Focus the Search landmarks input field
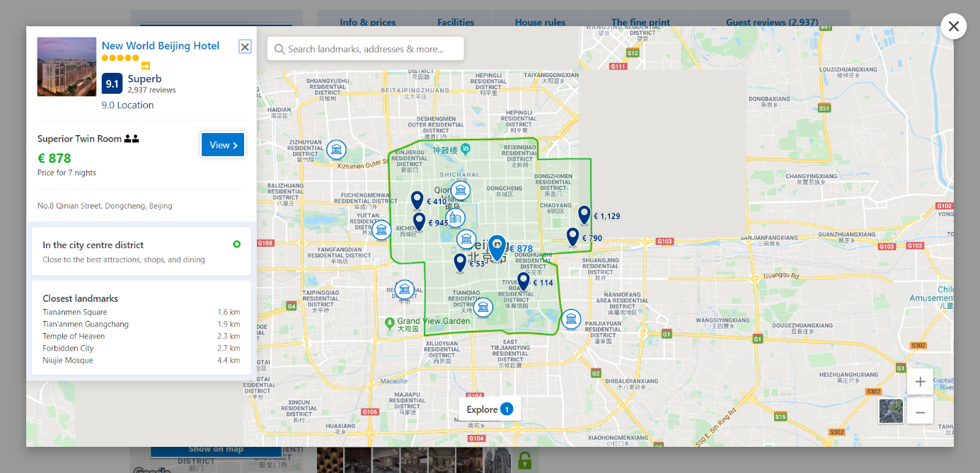The width and height of the screenshot is (980, 473). click(x=365, y=49)
